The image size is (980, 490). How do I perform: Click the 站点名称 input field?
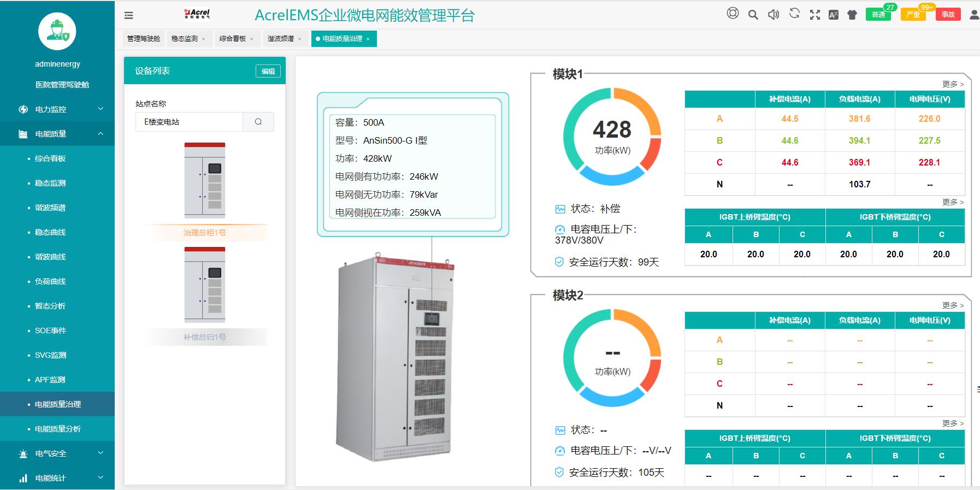[x=189, y=122]
